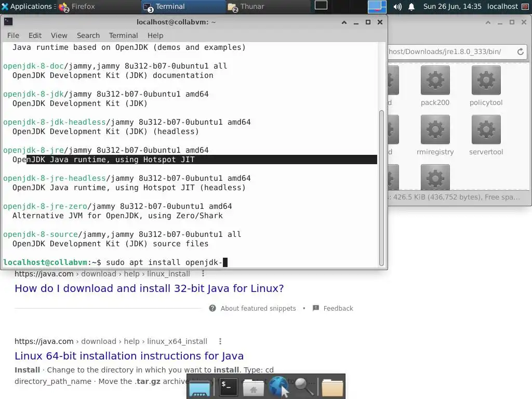Click the terminal vertical scrollbar thumb
The height and width of the screenshot is (399, 532).
pos(381,188)
